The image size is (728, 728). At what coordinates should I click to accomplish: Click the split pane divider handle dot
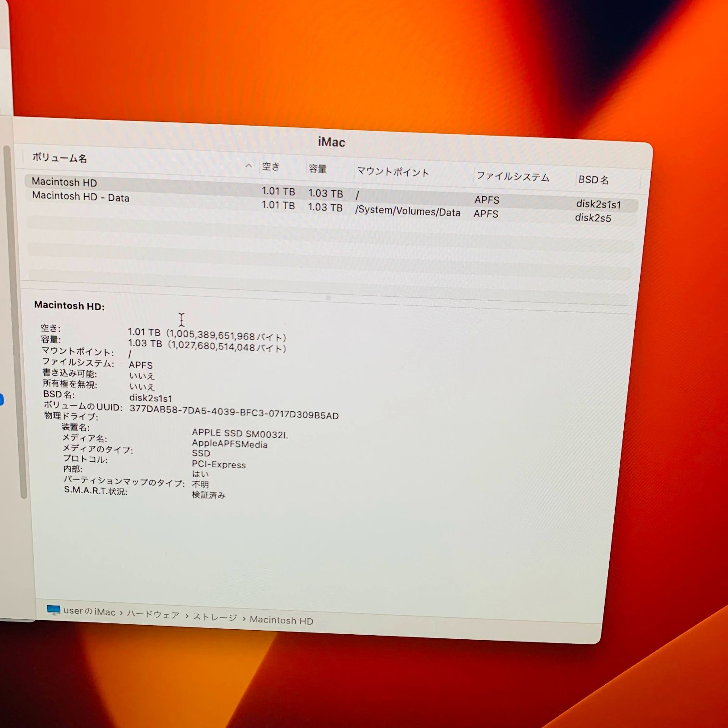pos(328,298)
